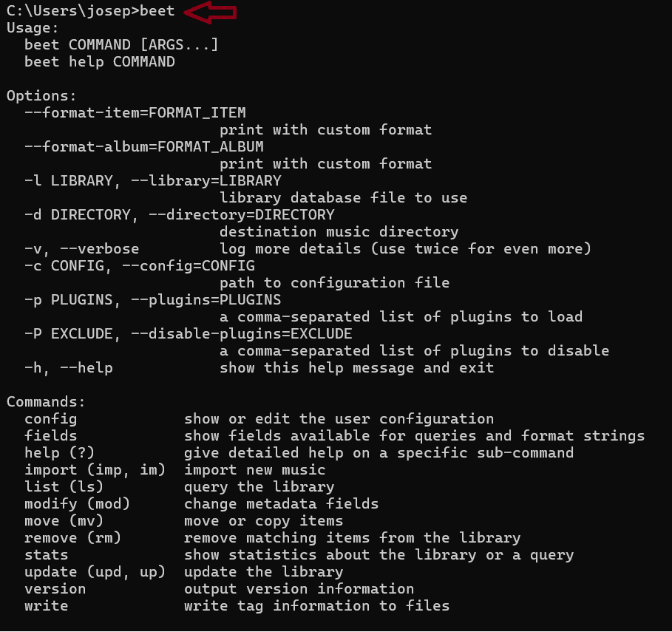Click the config command in Commands list

pyautogui.click(x=50, y=419)
